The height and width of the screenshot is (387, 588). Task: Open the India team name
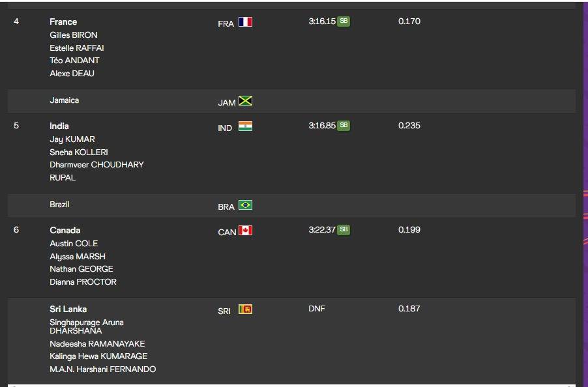pos(59,126)
